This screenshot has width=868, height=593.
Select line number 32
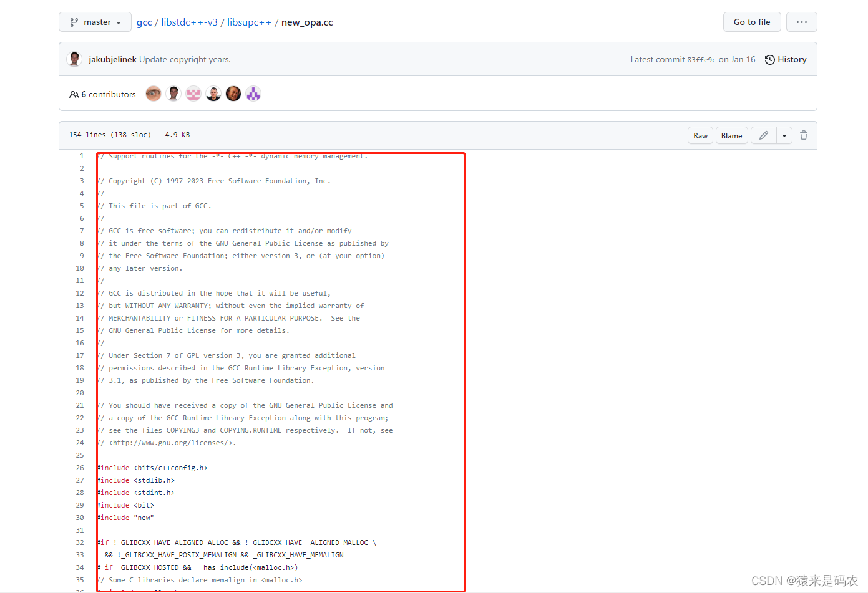[x=80, y=542]
